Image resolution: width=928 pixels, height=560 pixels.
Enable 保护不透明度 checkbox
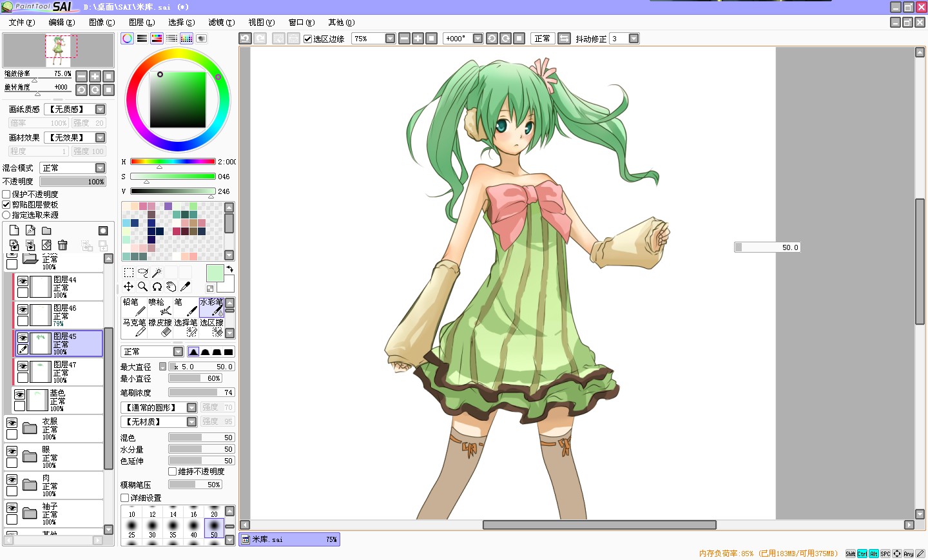[6, 194]
